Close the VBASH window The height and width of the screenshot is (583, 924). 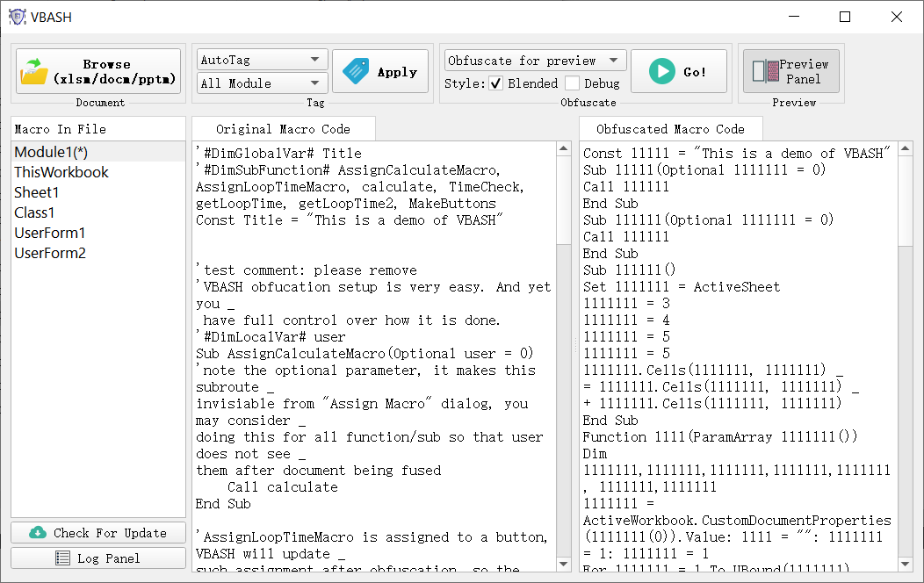[x=896, y=17]
